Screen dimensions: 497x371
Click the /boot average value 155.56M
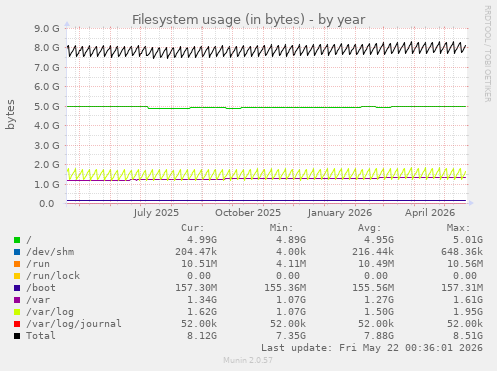373,288
